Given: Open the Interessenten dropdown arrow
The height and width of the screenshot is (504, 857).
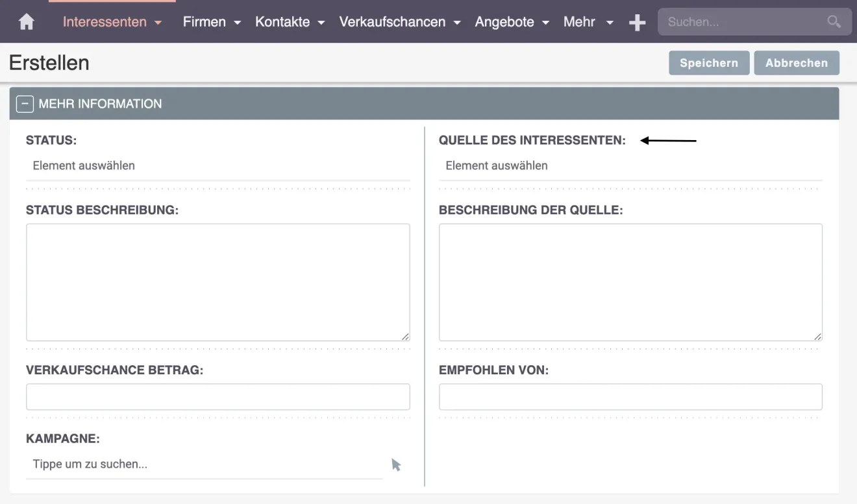Looking at the screenshot, I should (158, 21).
